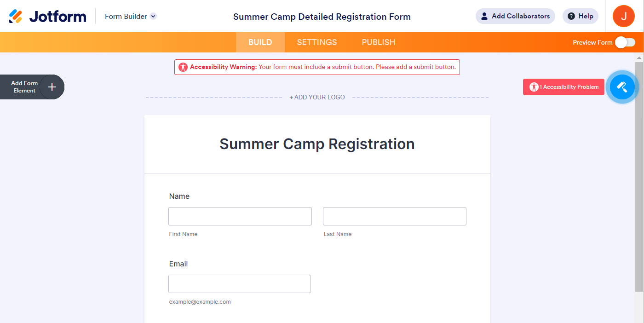Click the Jotform logo
Viewport: 644px width, 323px height.
point(47,17)
